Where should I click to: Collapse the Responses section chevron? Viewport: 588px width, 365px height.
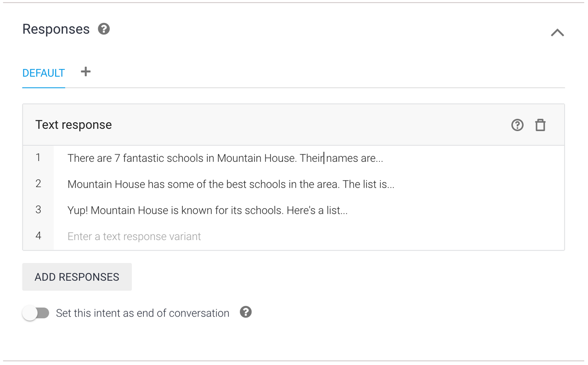[x=557, y=33]
